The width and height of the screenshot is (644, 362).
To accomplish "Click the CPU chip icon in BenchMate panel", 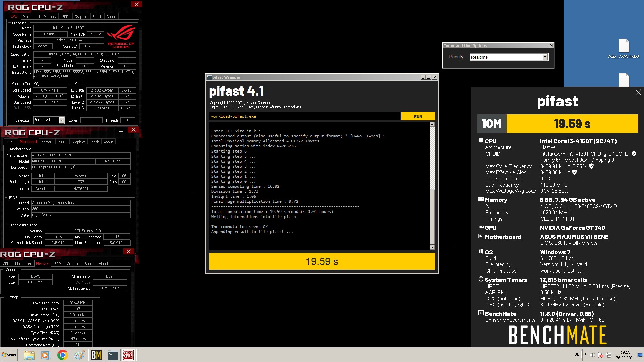I will coord(481,141).
